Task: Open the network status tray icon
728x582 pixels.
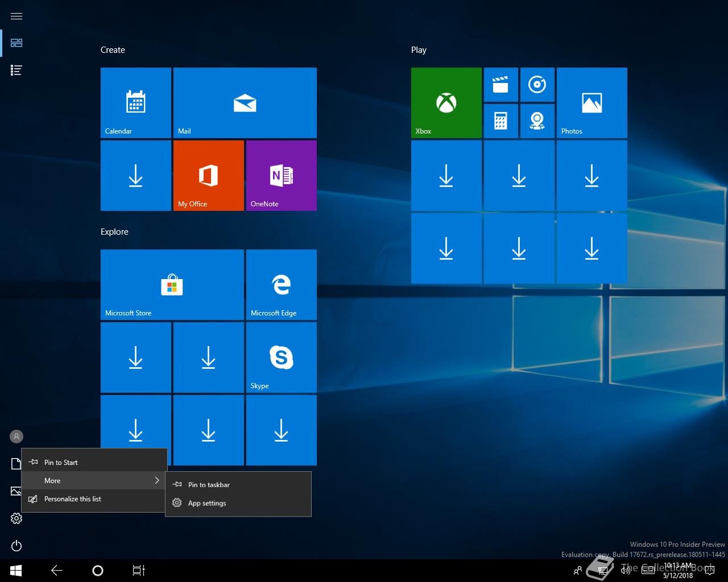Action: (602, 571)
